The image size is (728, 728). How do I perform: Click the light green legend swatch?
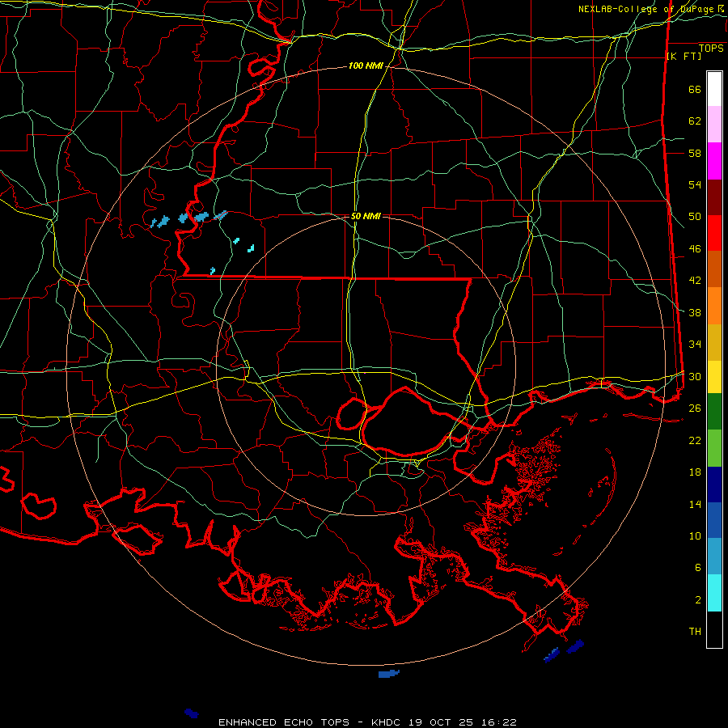click(714, 448)
